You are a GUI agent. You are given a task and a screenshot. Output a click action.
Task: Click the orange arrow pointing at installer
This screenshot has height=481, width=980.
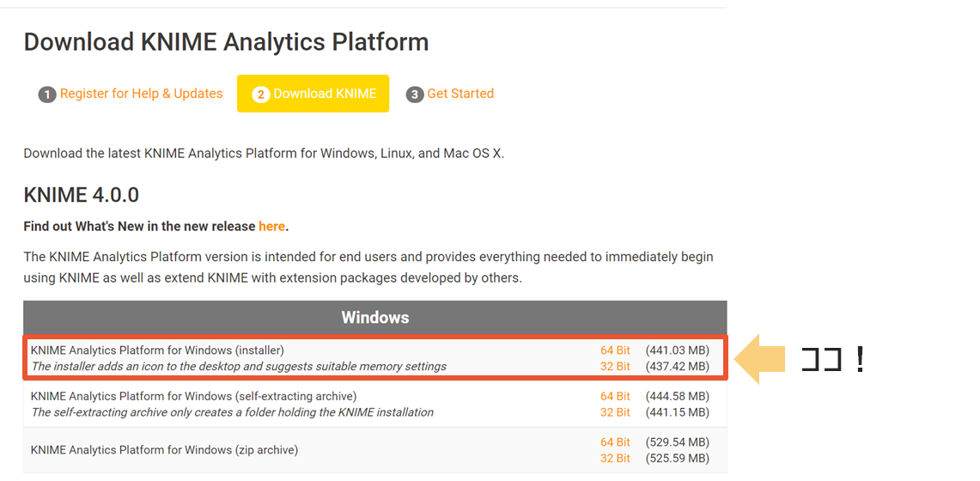(x=761, y=361)
